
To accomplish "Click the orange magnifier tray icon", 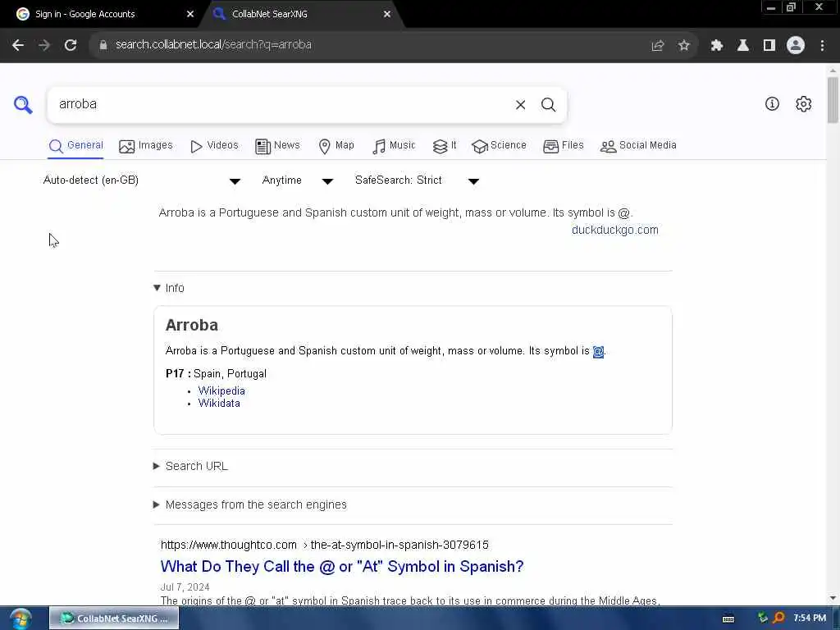I will point(779,618).
